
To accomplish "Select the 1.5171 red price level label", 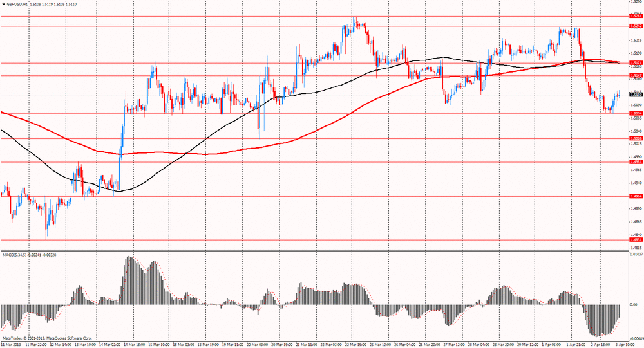I will tap(636, 63).
